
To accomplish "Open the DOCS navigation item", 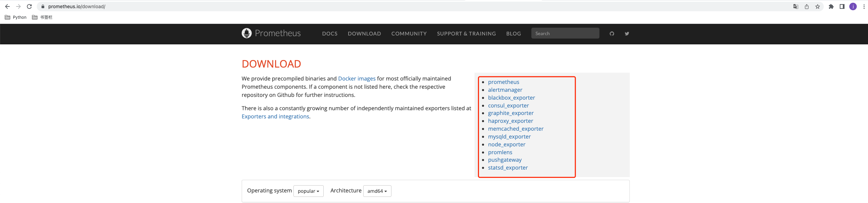I will tap(330, 33).
